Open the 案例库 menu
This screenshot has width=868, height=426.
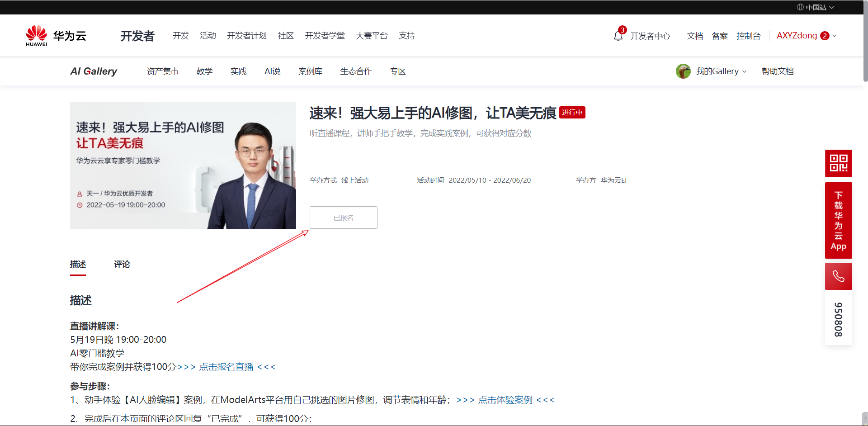311,71
